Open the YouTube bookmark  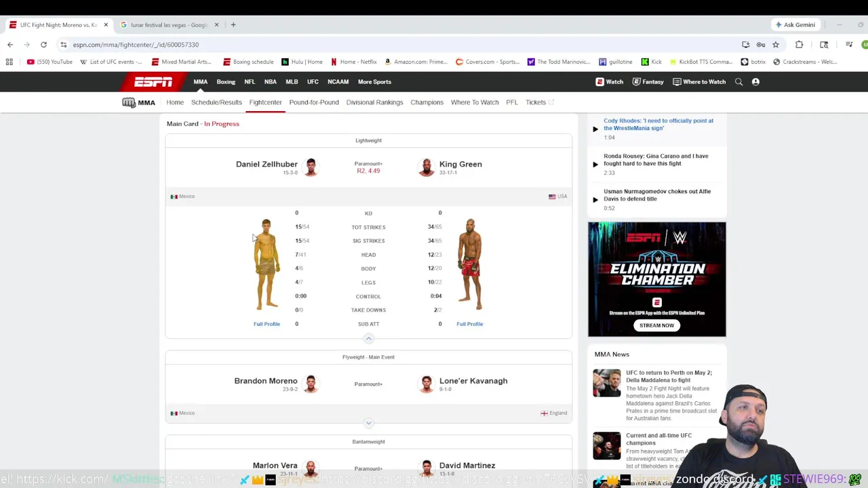(50, 62)
